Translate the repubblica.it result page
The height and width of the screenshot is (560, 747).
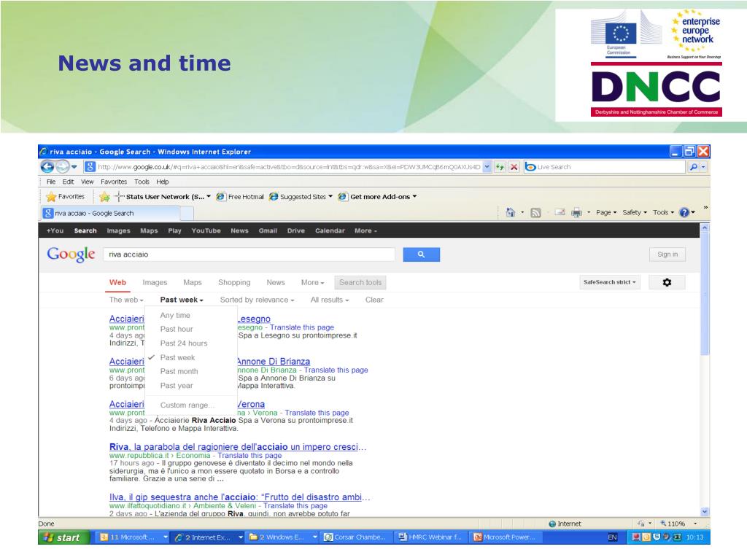point(249,455)
